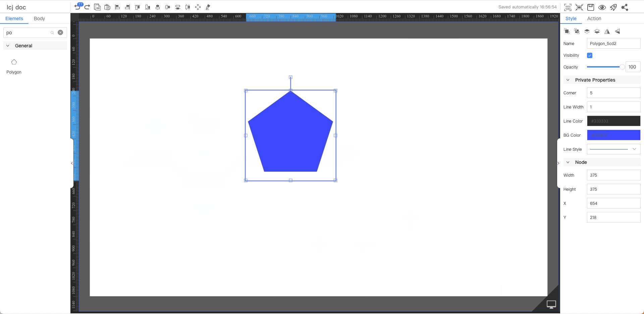Flip the polygon vertically
Screen dimensions: 644x314
(x=617, y=31)
